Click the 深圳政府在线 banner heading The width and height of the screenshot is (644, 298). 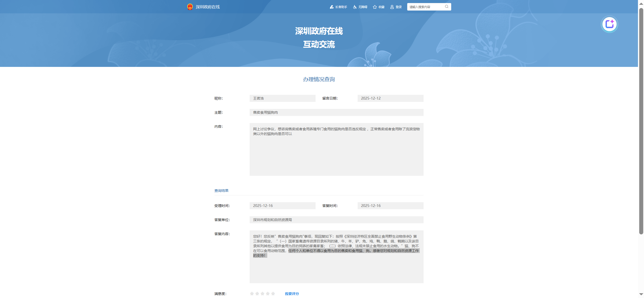pos(319,31)
